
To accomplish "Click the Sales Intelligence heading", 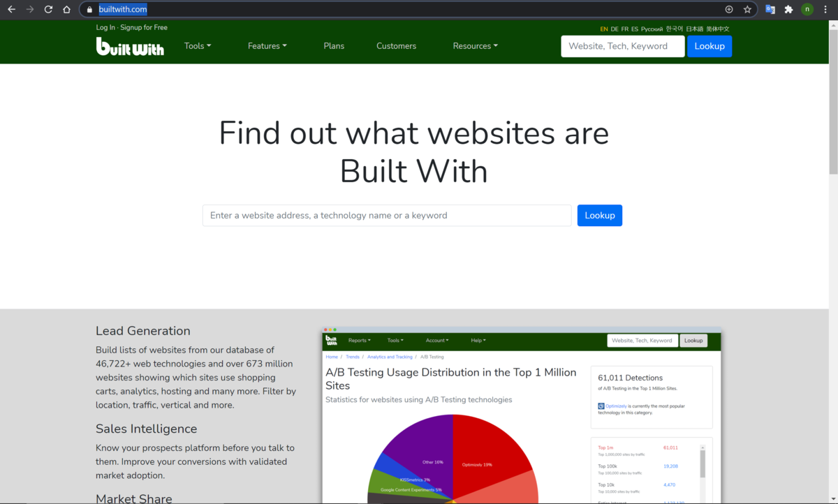I will (147, 429).
